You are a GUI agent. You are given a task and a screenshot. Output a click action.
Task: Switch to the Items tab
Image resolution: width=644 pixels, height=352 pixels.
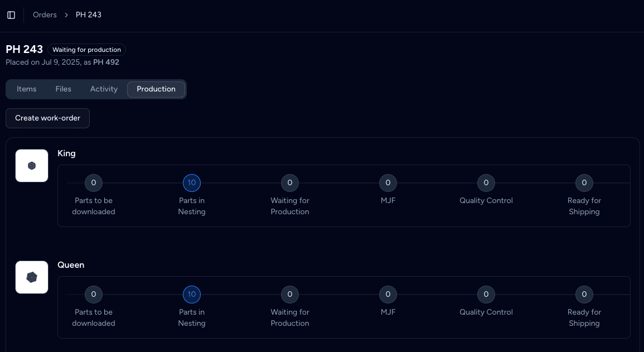(x=26, y=89)
